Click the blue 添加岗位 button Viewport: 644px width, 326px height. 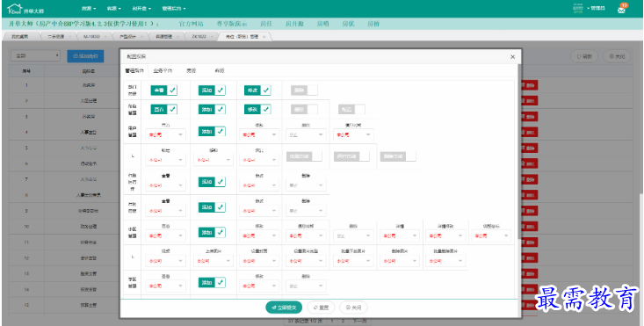85,56
